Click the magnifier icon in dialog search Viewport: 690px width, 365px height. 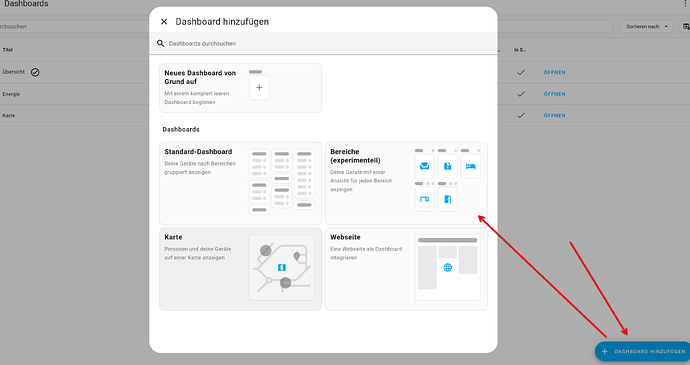click(161, 43)
